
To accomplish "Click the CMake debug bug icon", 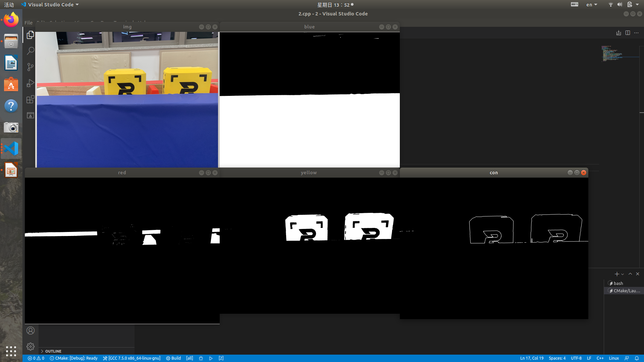I will (201, 358).
